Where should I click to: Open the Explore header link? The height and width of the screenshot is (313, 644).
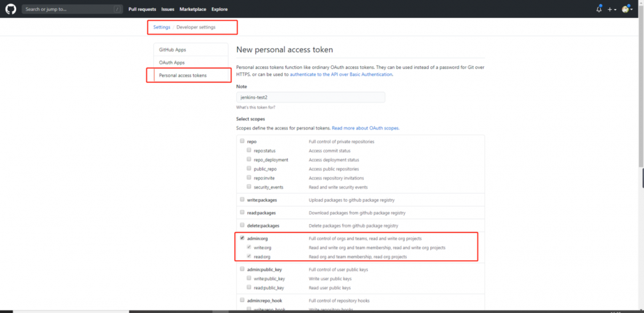[220, 9]
